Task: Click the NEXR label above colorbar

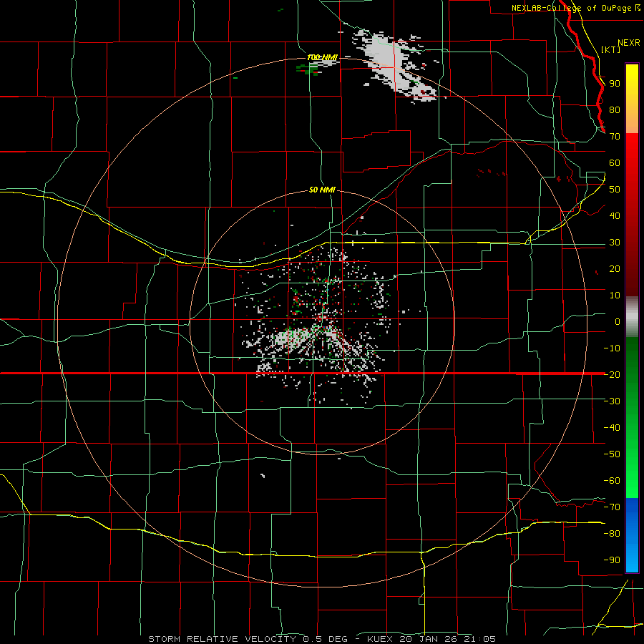Action: click(x=628, y=43)
